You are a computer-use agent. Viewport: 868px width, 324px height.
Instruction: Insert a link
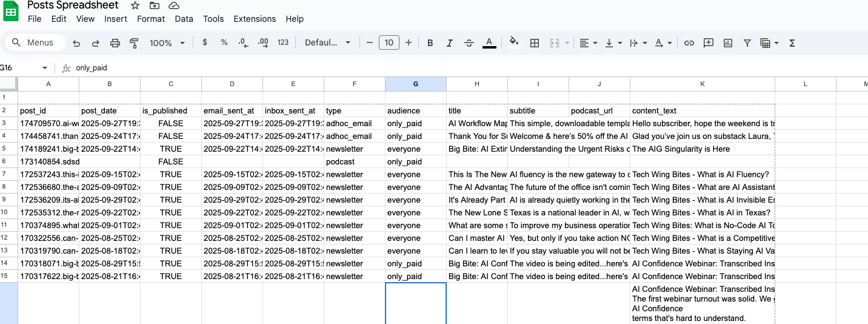pos(689,43)
